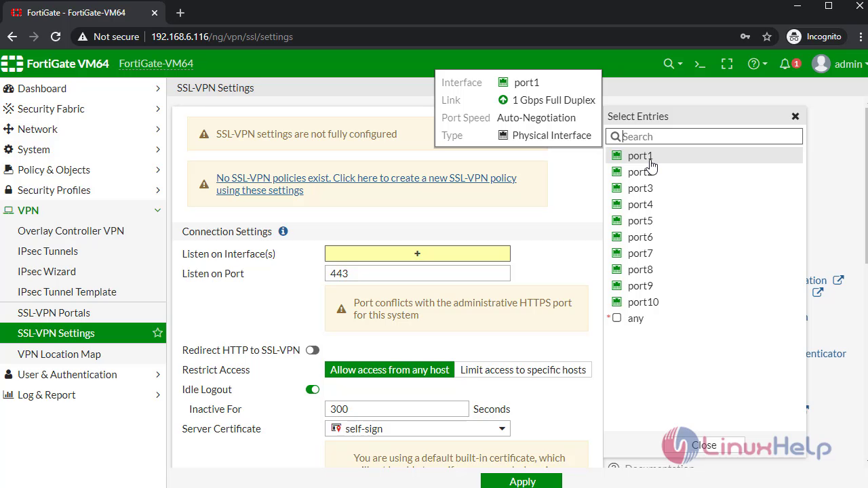Click the browser back arrow
Screen dimensions: 868x488
coord(12,37)
